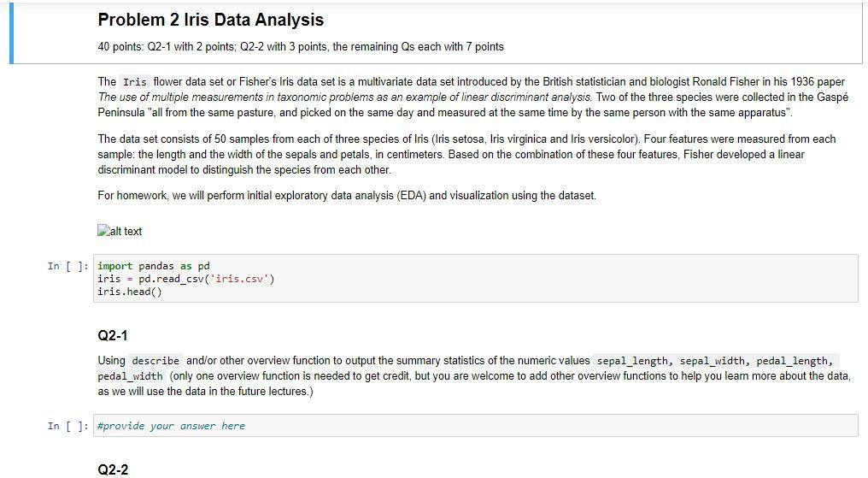Click the broken "alt text" image icon
Image resolution: width=868 pixels, height=478 pixels.
tap(104, 231)
